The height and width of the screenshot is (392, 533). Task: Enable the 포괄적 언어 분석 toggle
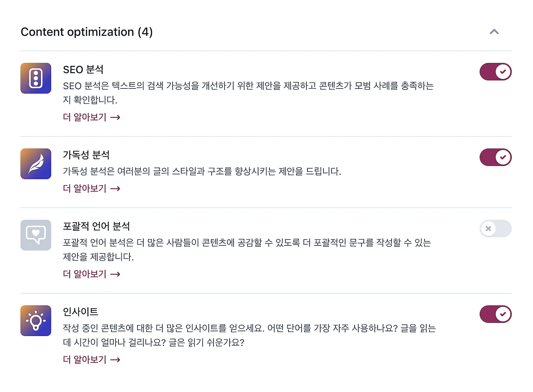coord(495,229)
